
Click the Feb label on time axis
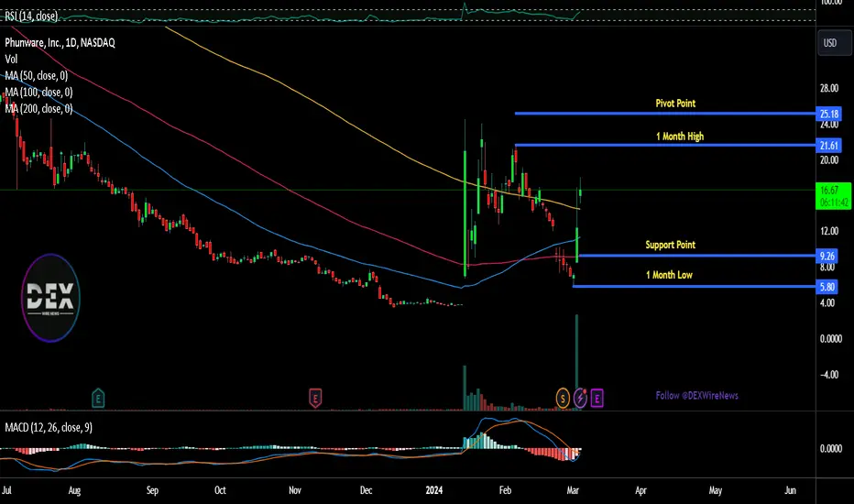coord(505,490)
